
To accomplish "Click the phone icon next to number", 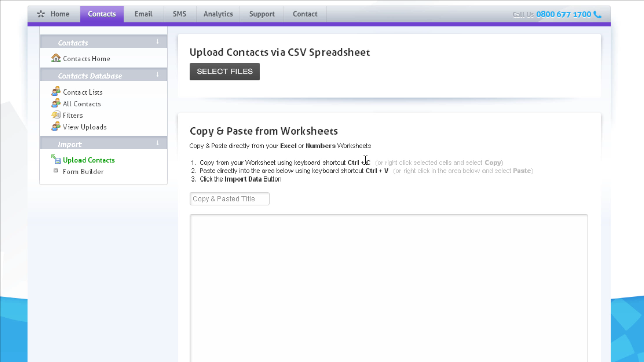I will pos(597,14).
